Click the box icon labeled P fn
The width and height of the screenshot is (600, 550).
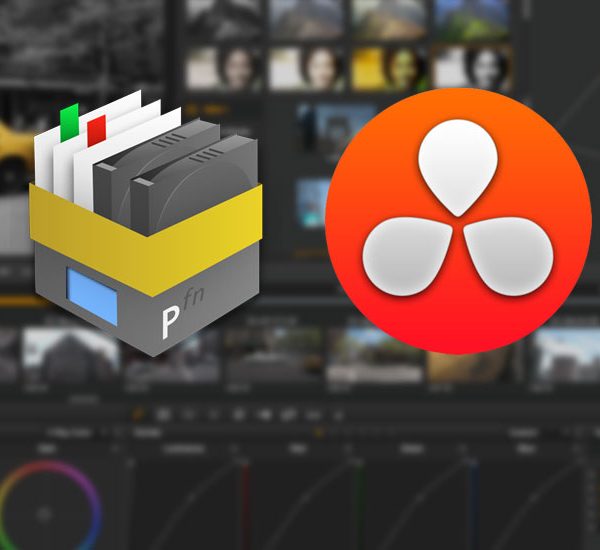(x=146, y=223)
